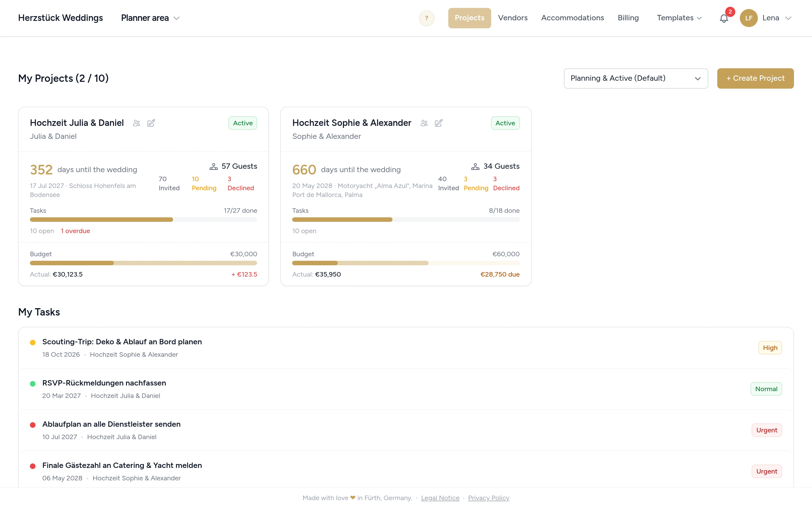Click Sophie & Alexander tasks progress bar
This screenshot has height=508, width=812.
(406, 220)
